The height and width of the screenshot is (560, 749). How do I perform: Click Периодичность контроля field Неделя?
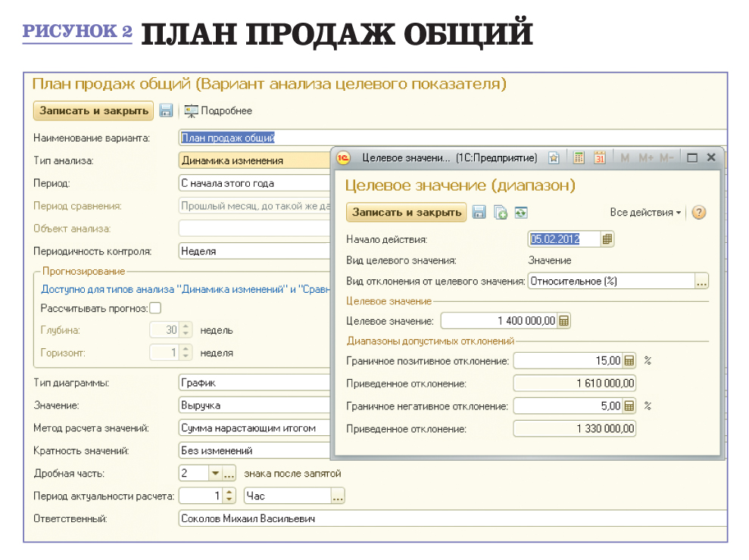tap(255, 251)
